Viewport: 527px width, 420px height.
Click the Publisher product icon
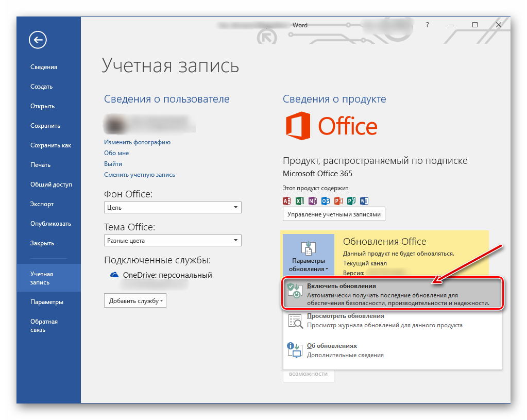[351, 201]
